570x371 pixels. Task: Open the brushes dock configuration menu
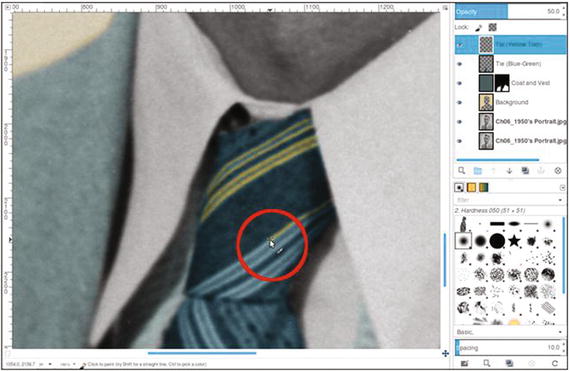[x=562, y=187]
